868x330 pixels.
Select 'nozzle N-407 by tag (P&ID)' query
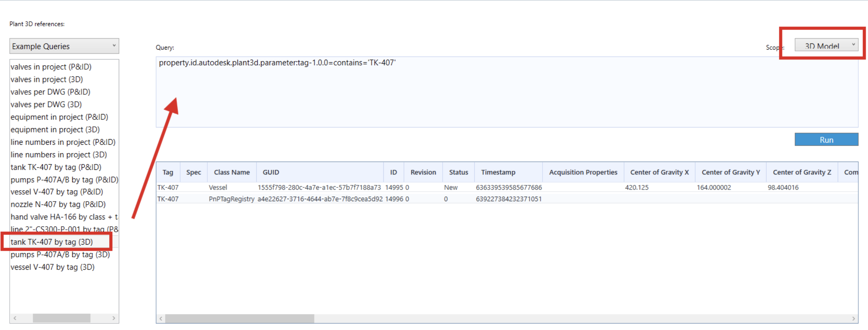pos(58,204)
